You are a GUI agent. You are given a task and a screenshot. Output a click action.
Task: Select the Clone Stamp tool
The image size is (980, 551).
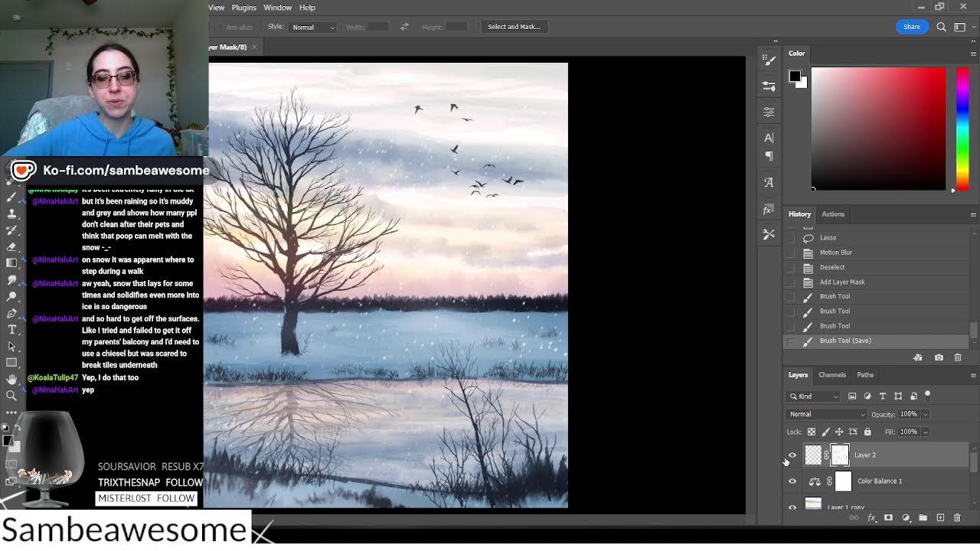11,214
